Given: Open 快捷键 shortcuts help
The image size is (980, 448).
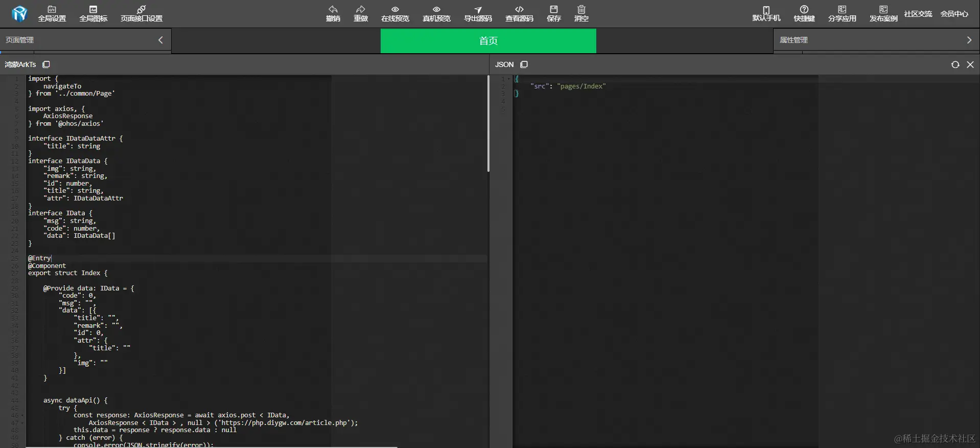Looking at the screenshot, I should pos(804,14).
